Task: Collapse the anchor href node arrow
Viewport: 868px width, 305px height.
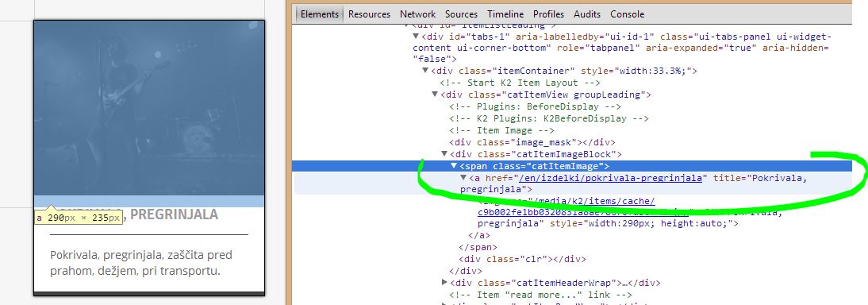Action: [463, 178]
